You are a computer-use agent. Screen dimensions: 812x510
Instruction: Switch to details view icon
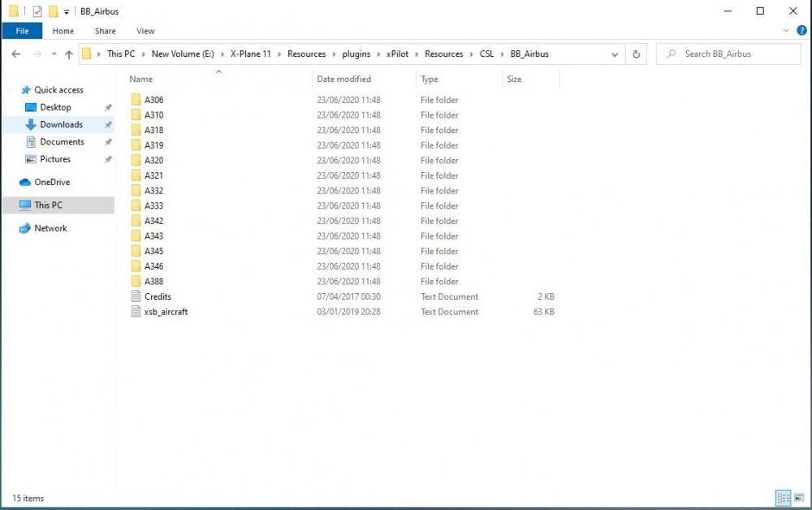tap(783, 498)
